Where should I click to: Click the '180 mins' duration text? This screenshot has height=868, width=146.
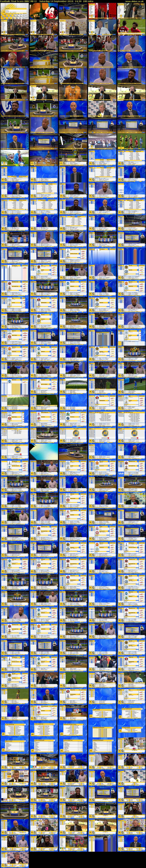pyautogui.click(x=88, y=1)
